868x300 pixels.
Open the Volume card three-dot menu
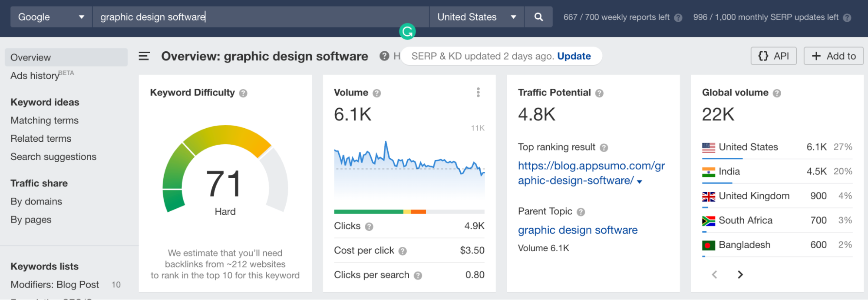478,92
